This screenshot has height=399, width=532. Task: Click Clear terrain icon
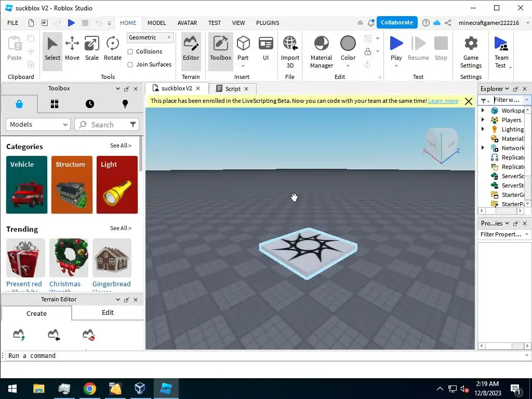tap(89, 335)
